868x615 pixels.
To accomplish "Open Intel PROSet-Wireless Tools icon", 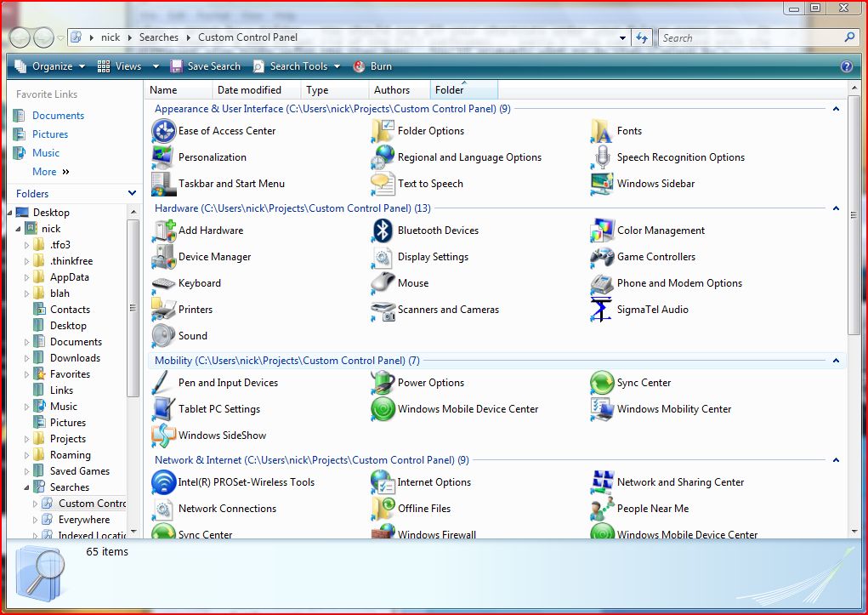I will (x=163, y=482).
